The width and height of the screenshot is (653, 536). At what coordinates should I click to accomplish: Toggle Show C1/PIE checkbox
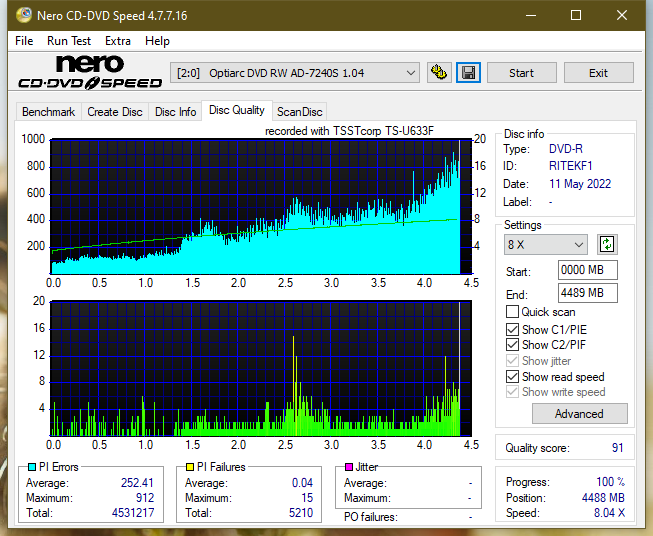pos(512,329)
